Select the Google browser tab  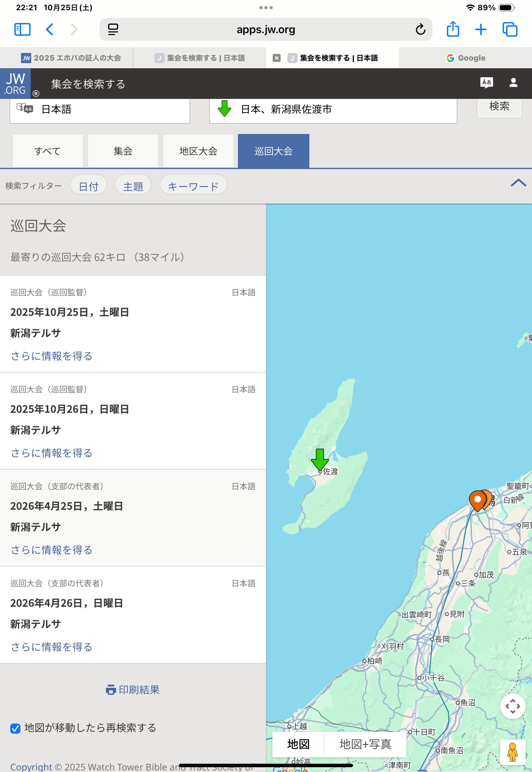pos(465,58)
